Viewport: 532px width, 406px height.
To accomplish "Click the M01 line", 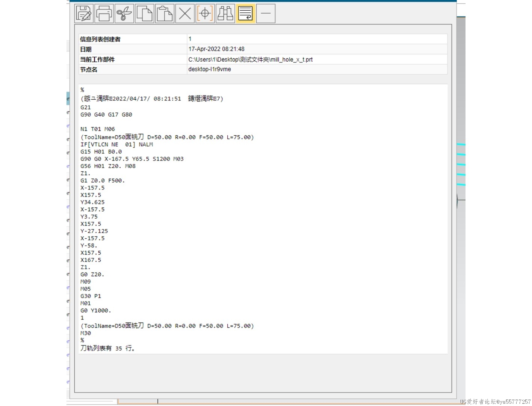I will coord(86,303).
